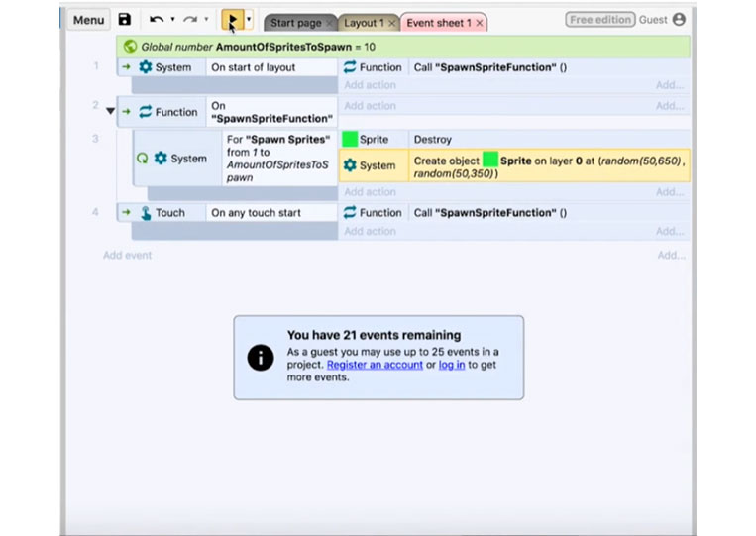
Task: Open the Guest account icon
Action: [x=679, y=19]
